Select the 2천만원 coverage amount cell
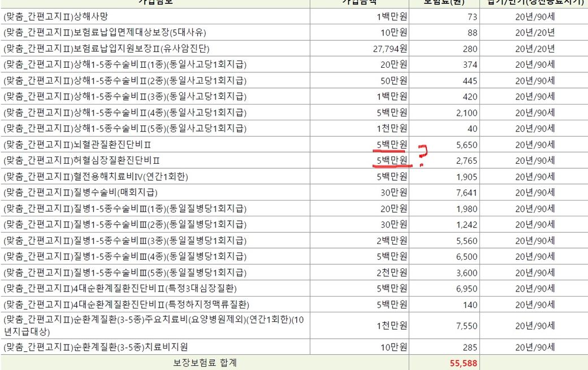Image resolution: width=588 pixels, height=370 pixels. tap(393, 273)
